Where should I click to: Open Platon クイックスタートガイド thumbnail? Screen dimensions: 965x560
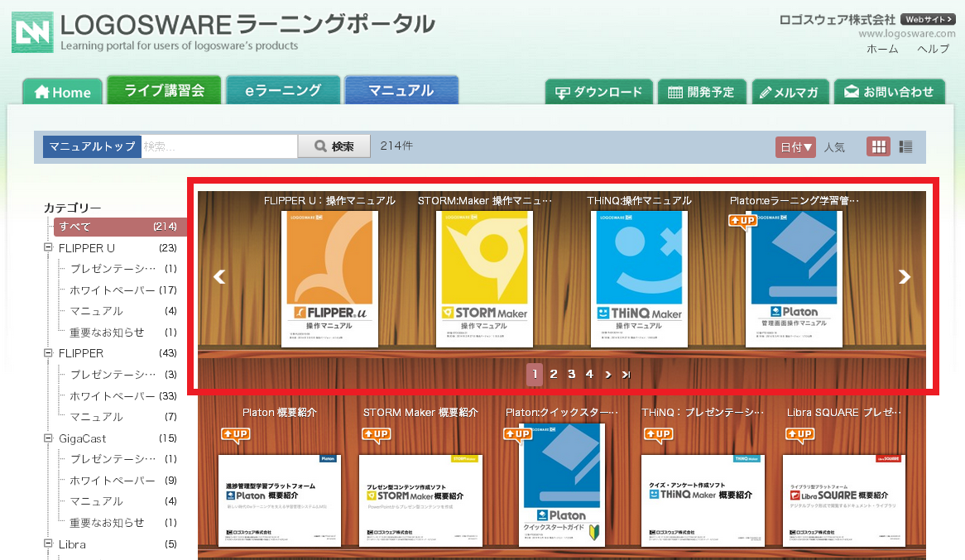point(562,485)
